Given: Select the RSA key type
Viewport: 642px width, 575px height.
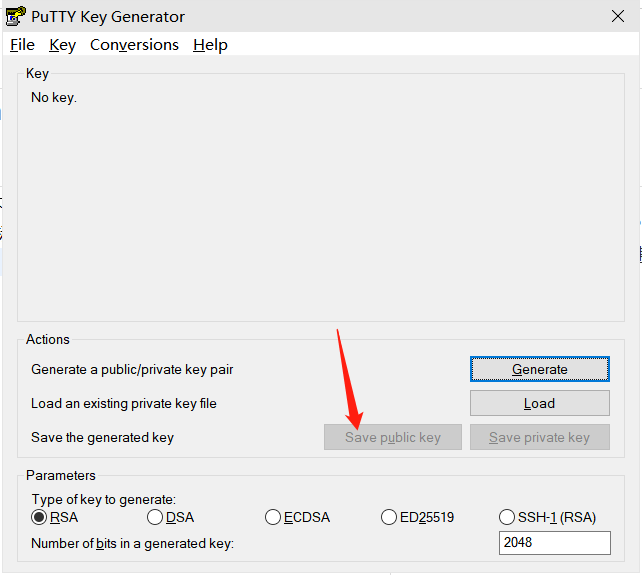Looking at the screenshot, I should point(54,517).
